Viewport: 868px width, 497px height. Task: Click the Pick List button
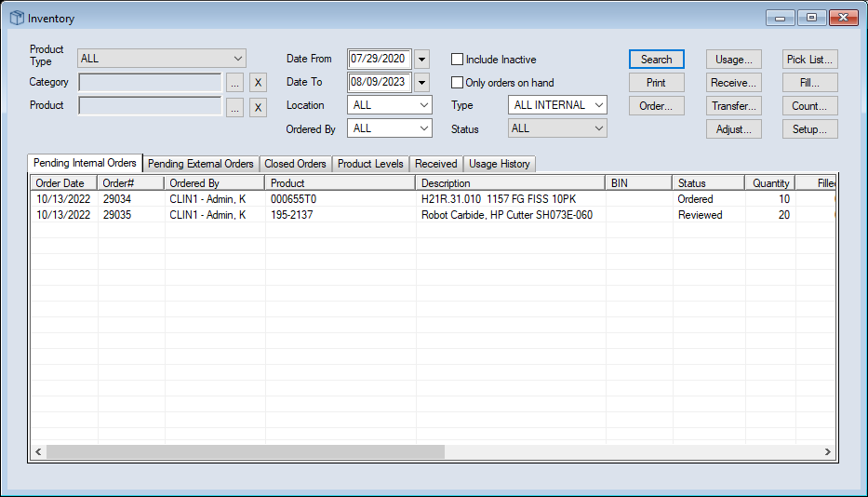(809, 60)
